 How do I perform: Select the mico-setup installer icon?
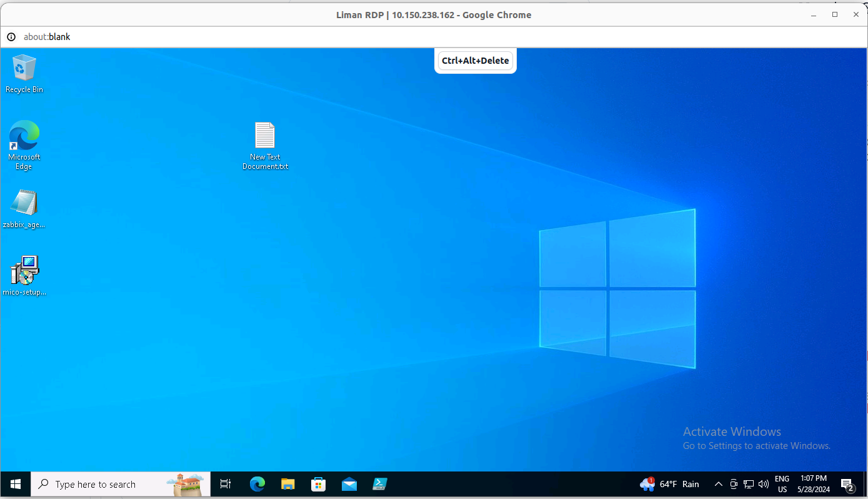pos(24,275)
